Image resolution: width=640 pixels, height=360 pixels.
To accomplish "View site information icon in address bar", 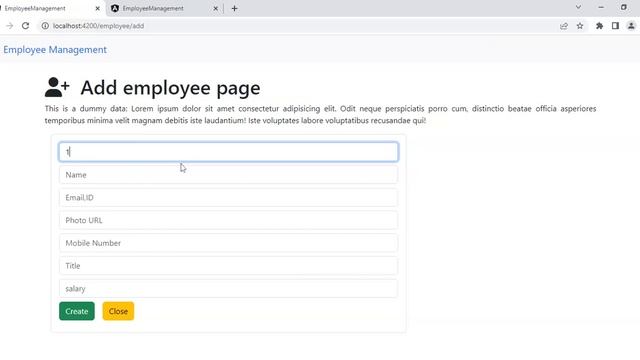I will 45,26.
